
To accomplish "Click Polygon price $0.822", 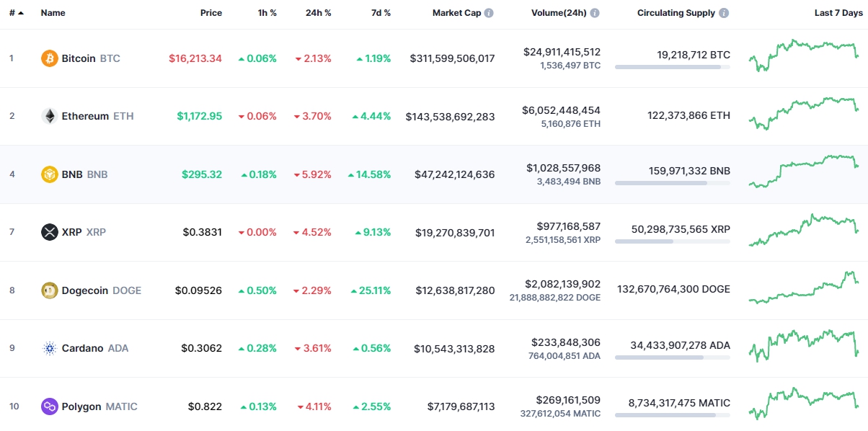I will 205,406.
